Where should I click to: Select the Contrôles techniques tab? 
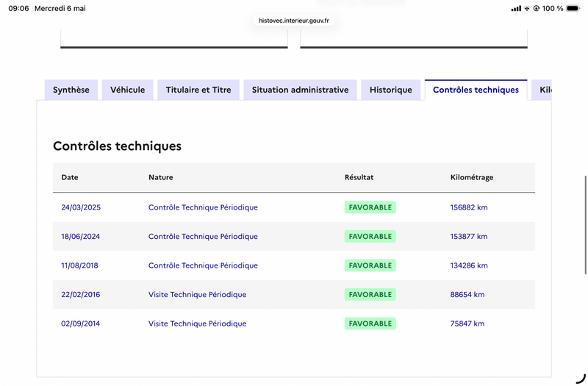476,90
